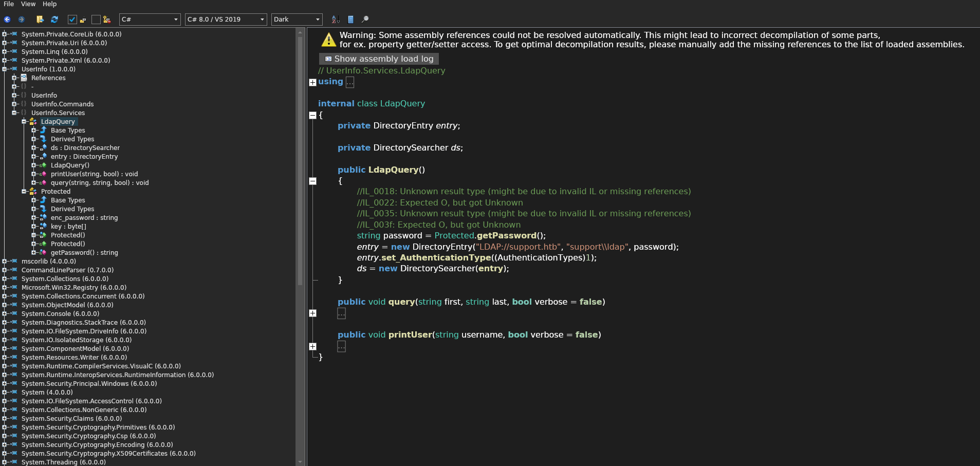This screenshot has width=980, height=466.
Task: Click the Protected class icon in tree
Action: 33,191
